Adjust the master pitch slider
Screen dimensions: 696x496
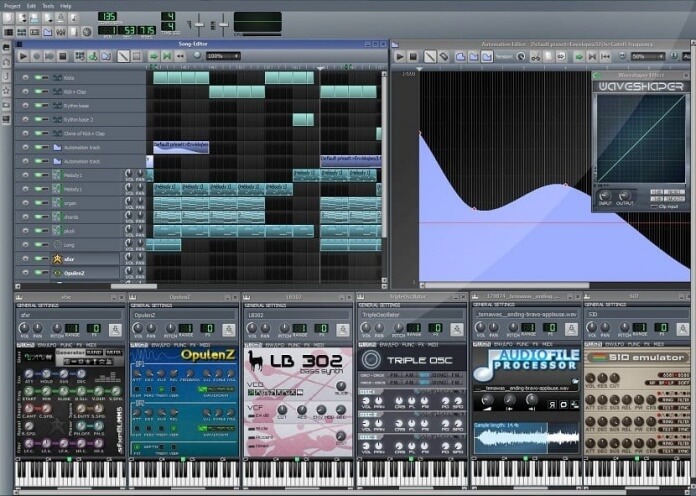(223, 24)
